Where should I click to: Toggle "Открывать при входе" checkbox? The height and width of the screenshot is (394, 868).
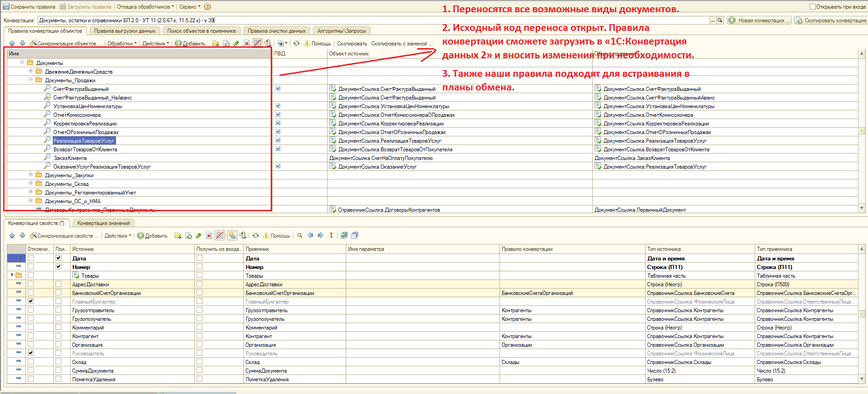(812, 7)
